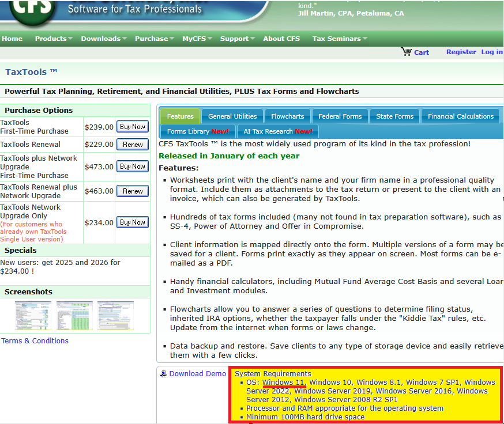Open the Flowcharts tab
Image resolution: width=504 pixels, height=424 pixels.
(x=287, y=116)
